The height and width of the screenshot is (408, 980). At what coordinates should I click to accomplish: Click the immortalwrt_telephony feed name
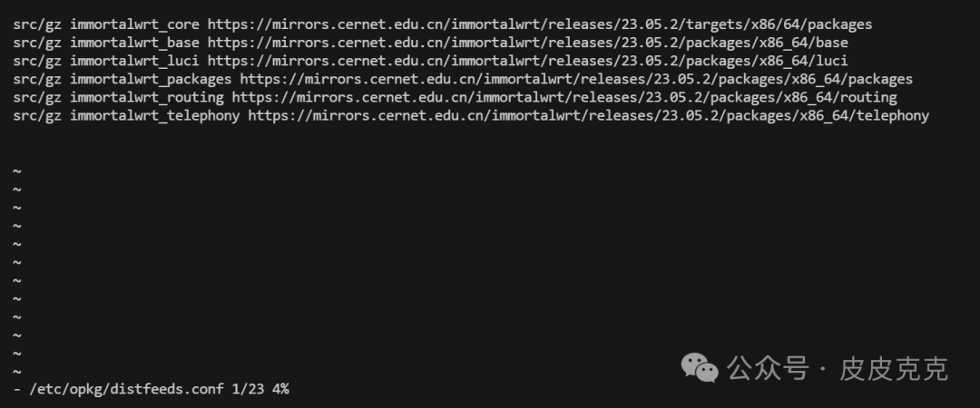coord(154,115)
